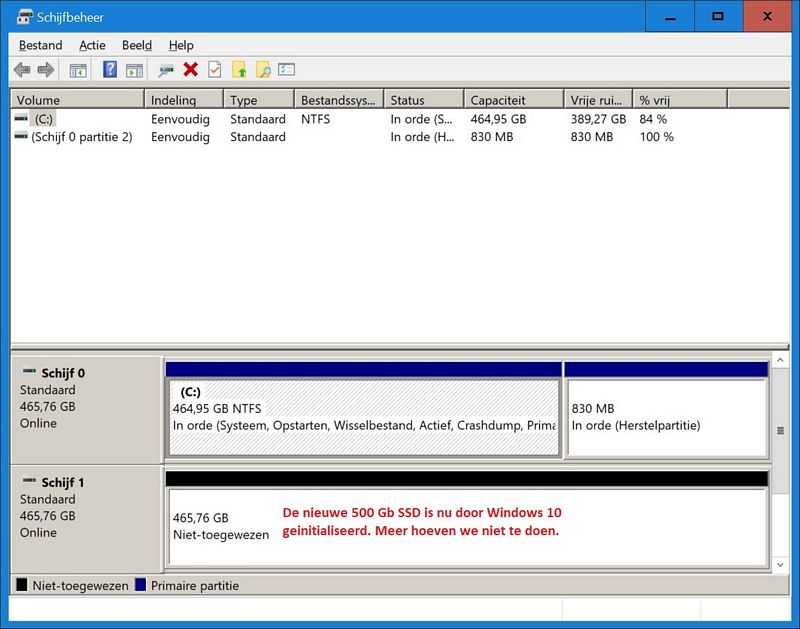Sort by the Status column header
800x629 pixels.
(x=424, y=99)
